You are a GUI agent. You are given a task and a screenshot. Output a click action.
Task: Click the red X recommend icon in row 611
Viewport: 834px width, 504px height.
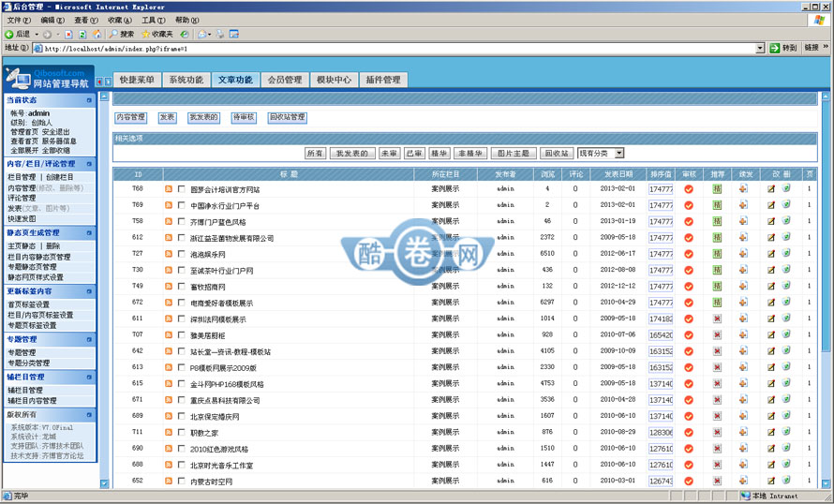point(717,319)
